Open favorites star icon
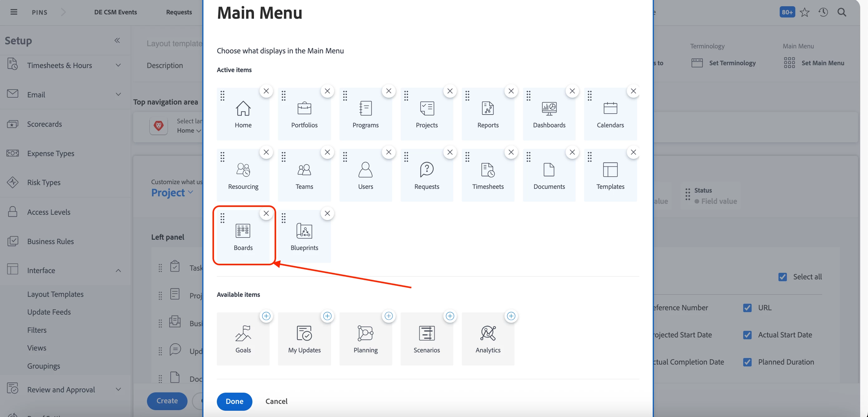868x417 pixels. (804, 12)
